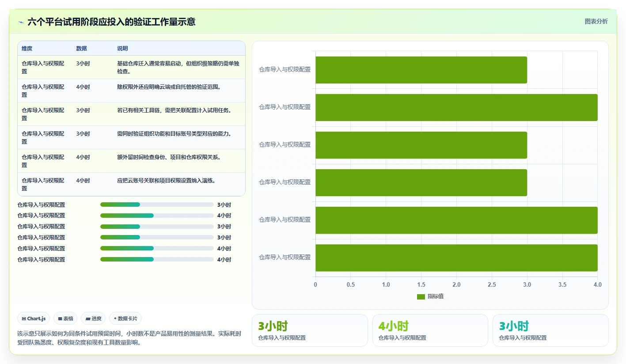Click the cell starting with 基础仓库迁入通常容易启动
Screen dimensions: 626x364
pos(179,67)
